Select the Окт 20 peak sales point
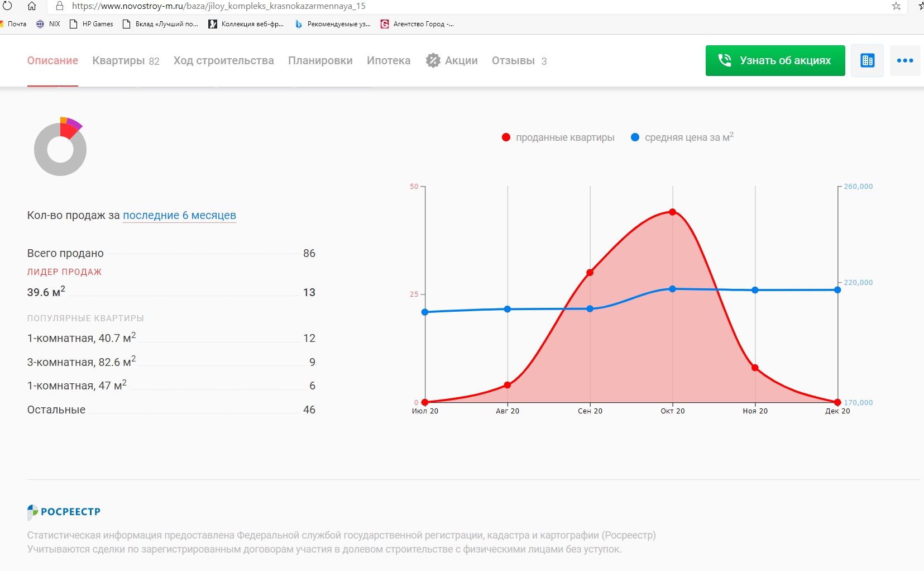 coord(672,212)
